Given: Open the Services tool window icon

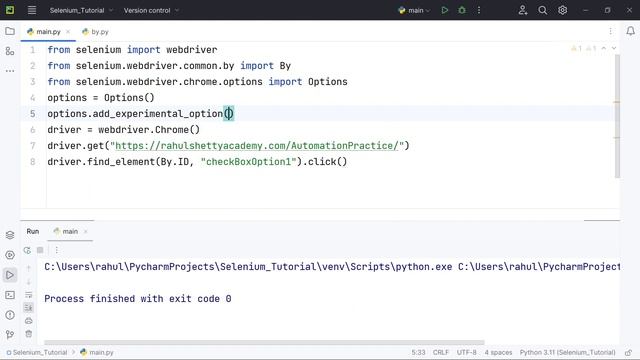Looking at the screenshot, I should 10,255.
